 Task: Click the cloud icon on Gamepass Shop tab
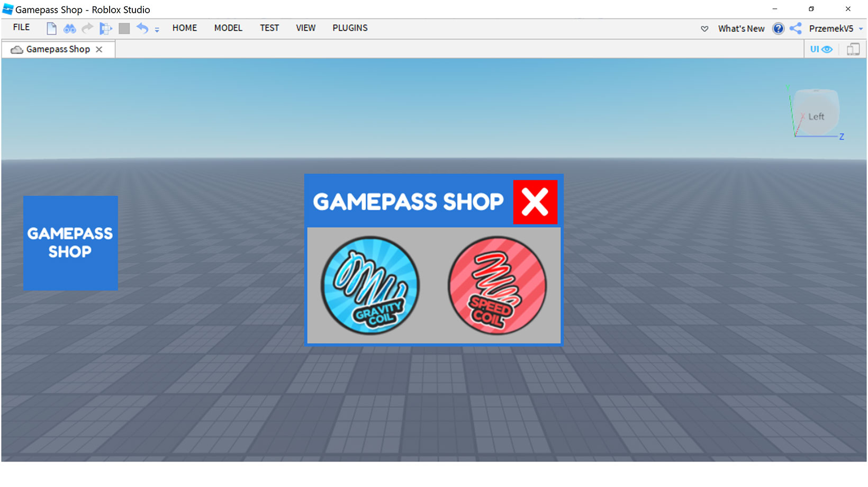17,49
